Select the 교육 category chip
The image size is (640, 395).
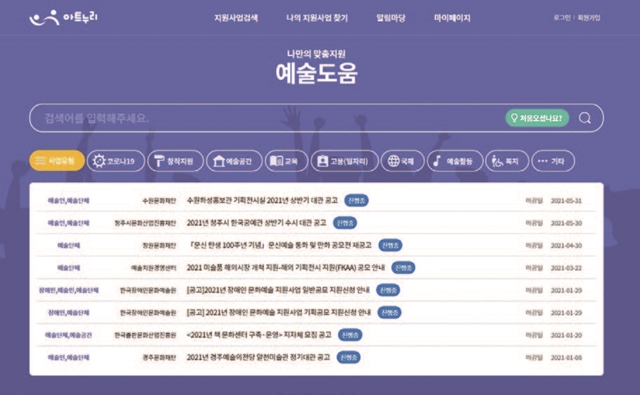click(x=286, y=161)
